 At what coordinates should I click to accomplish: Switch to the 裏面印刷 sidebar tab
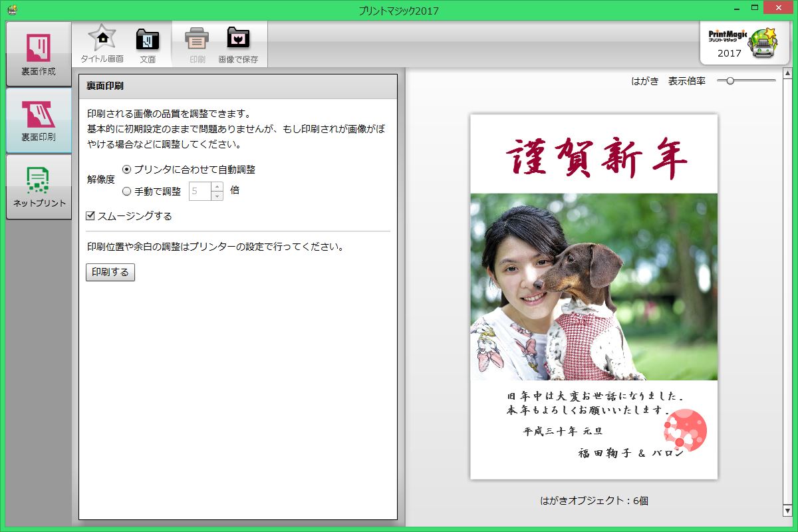pos(38,120)
